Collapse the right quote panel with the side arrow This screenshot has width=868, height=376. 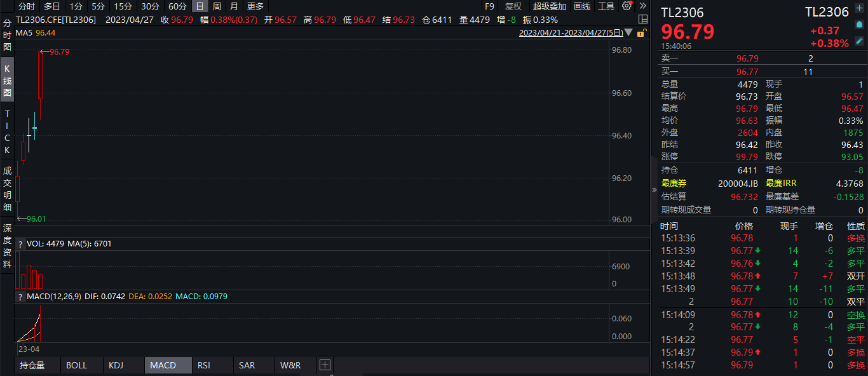pos(654,189)
